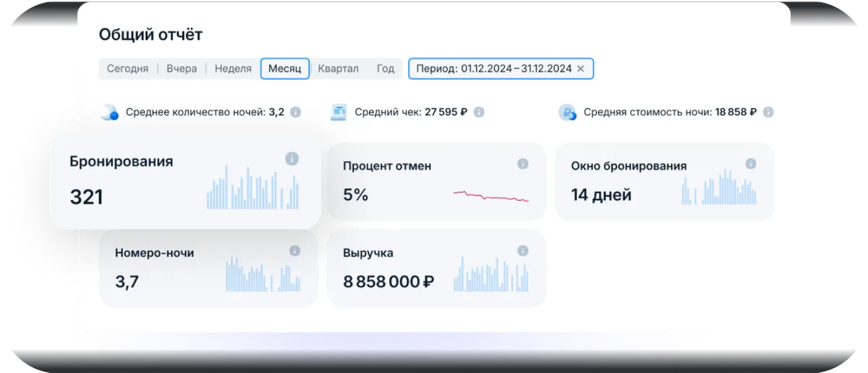Choose the Неделя period tab

pyautogui.click(x=234, y=69)
